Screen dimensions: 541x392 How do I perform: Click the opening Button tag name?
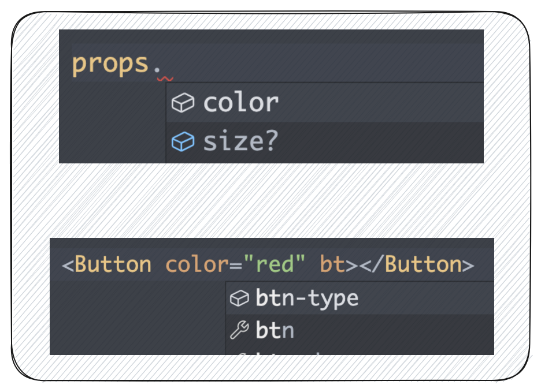click(113, 264)
